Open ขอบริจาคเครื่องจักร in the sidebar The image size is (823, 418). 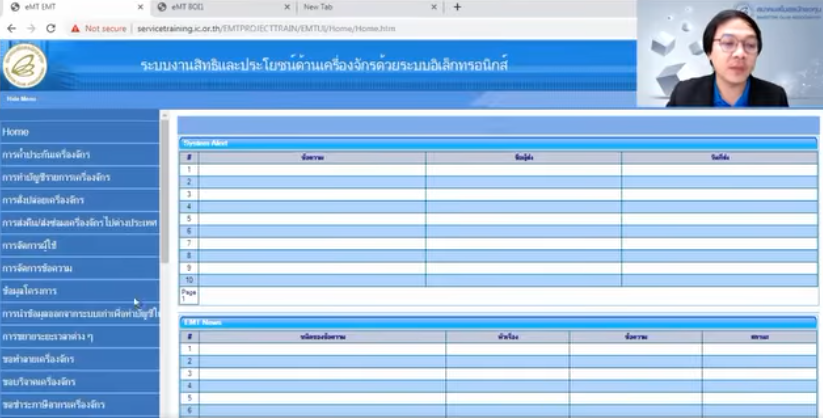80,382
